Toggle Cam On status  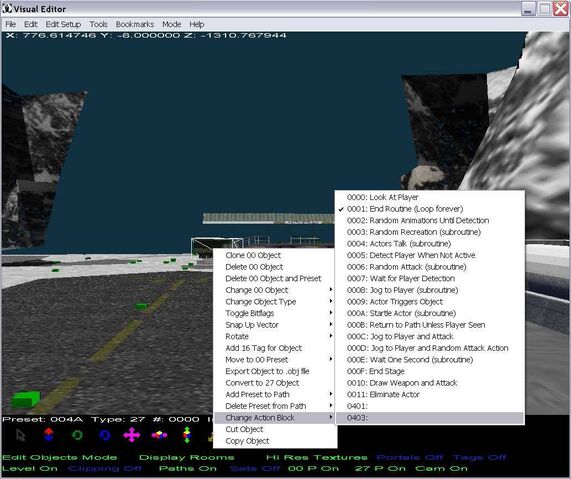coord(441,468)
